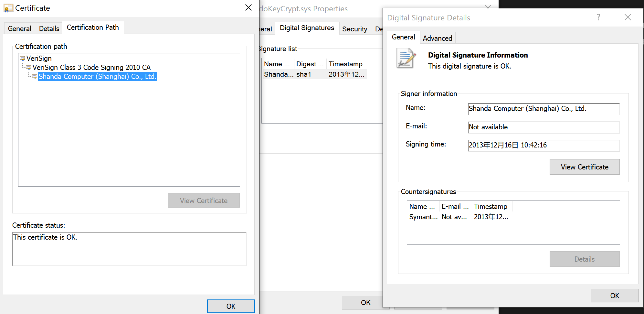This screenshot has width=644, height=314.
Task: Click OK in the Properties window
Action: tap(362, 303)
